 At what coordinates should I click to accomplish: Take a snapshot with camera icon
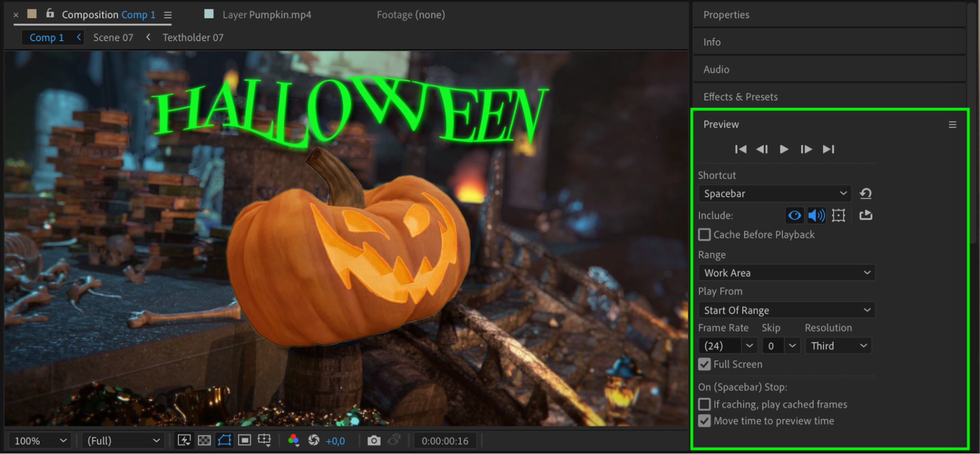(374, 441)
